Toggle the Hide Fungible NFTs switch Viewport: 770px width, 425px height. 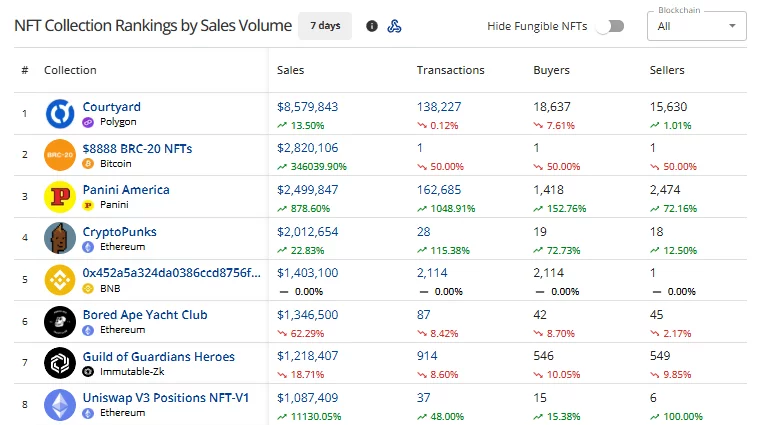[x=610, y=26]
